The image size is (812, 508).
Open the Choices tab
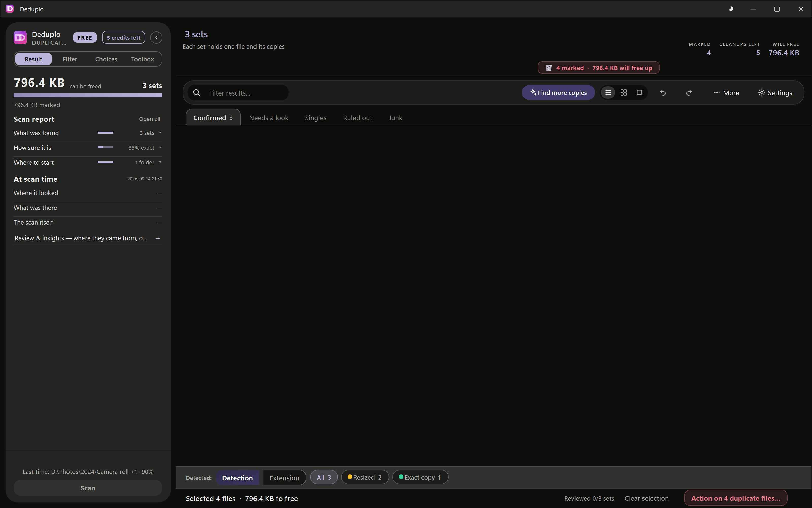pyautogui.click(x=106, y=59)
